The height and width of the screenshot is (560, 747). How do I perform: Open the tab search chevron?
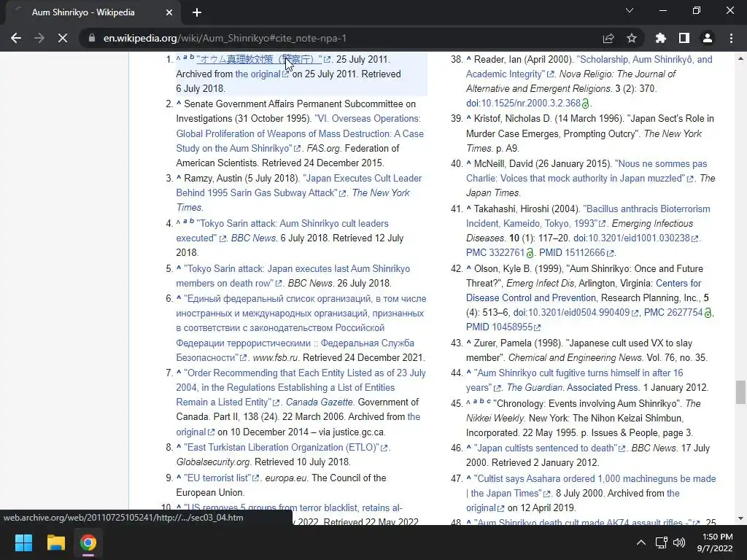[x=630, y=10]
